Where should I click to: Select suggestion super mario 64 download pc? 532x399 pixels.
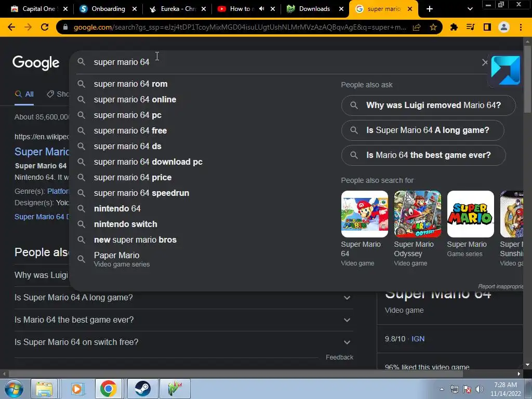click(x=204, y=162)
